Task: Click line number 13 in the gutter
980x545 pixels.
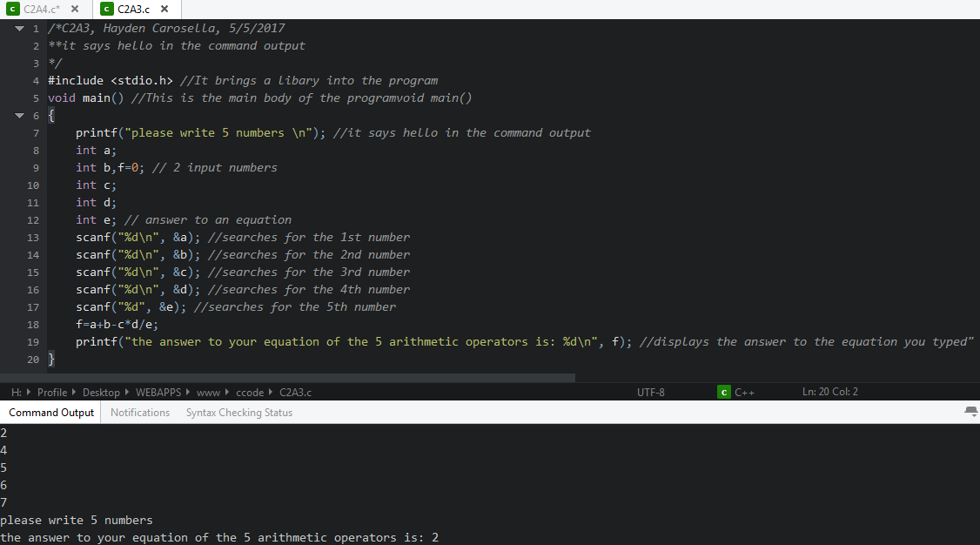Action: pyautogui.click(x=33, y=237)
